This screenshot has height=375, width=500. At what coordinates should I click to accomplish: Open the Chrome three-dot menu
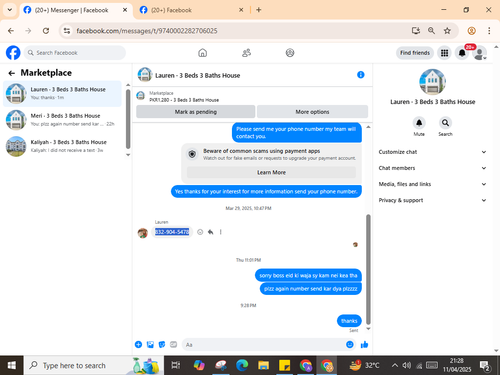(489, 31)
